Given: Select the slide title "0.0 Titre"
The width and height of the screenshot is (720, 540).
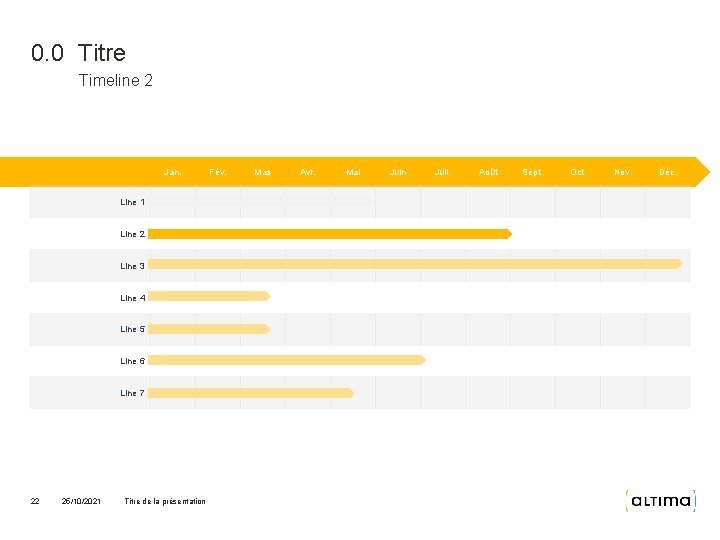Looking at the screenshot, I should pos(78,52).
